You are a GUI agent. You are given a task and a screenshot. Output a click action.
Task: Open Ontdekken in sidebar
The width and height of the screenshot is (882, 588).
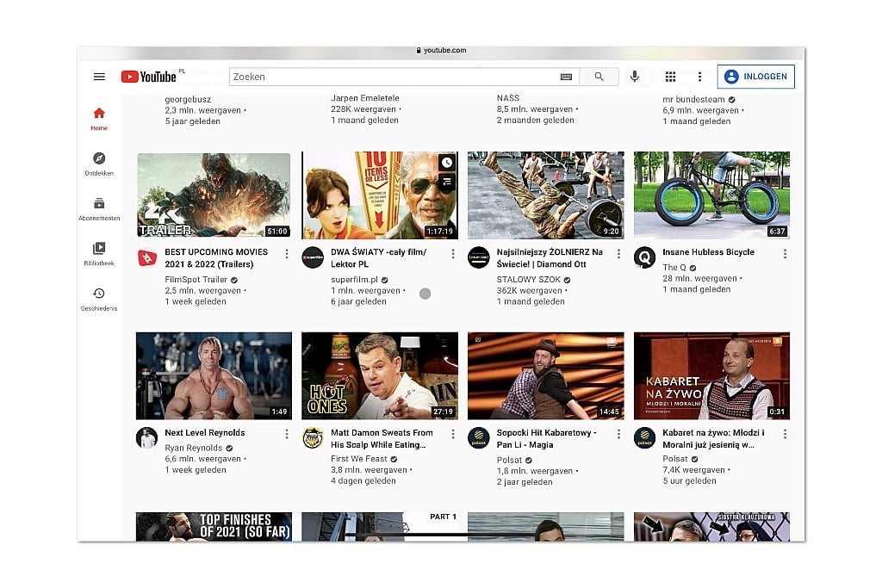tap(99, 164)
